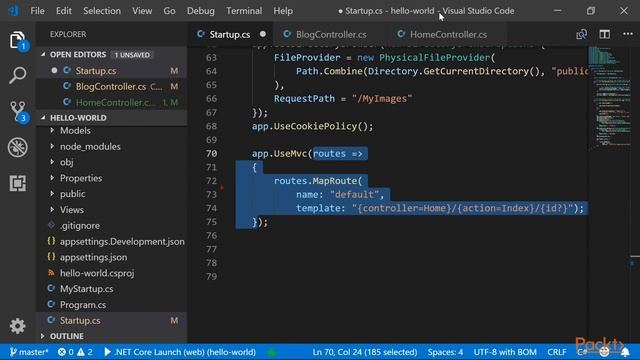Open the Selection menu
This screenshot has width=640, height=360.
click(x=102, y=11)
